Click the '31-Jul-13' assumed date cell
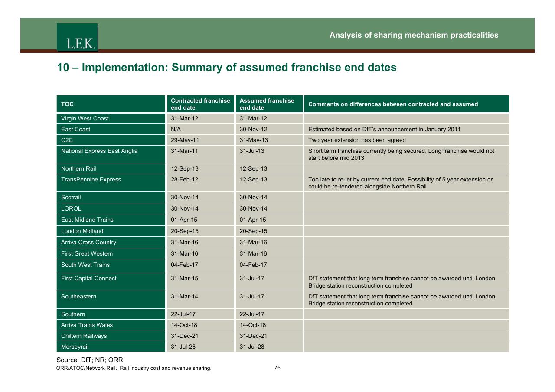The height and width of the screenshot is (392, 555). pos(269,154)
